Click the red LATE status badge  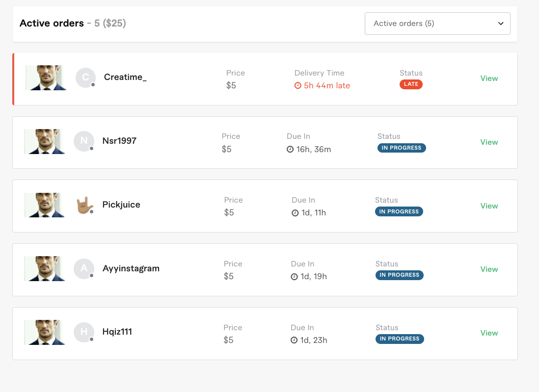click(411, 84)
